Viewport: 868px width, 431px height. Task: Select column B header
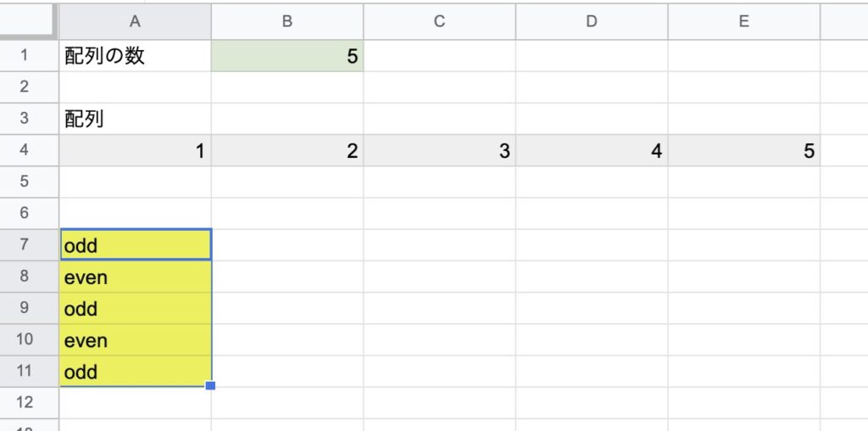(287, 21)
